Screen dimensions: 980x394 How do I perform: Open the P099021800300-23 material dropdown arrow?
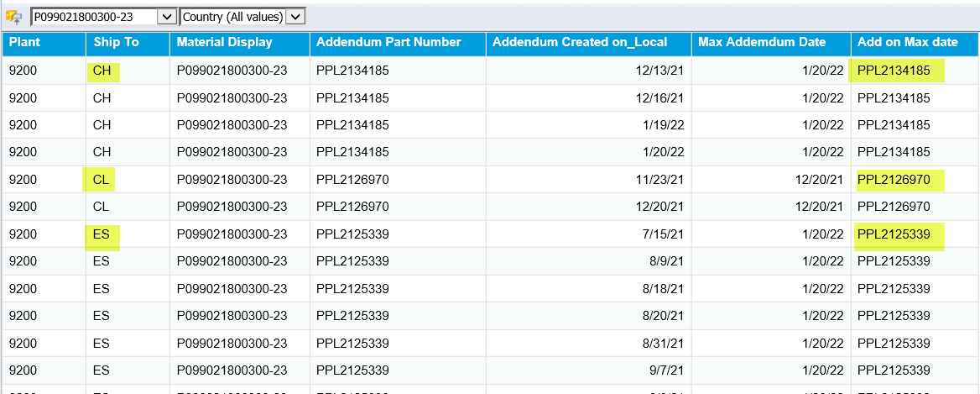pyautogui.click(x=166, y=17)
